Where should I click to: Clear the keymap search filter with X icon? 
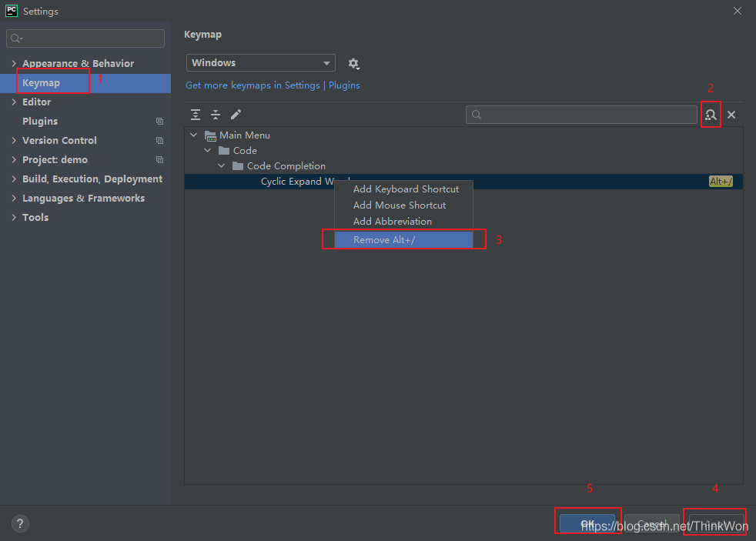point(731,115)
